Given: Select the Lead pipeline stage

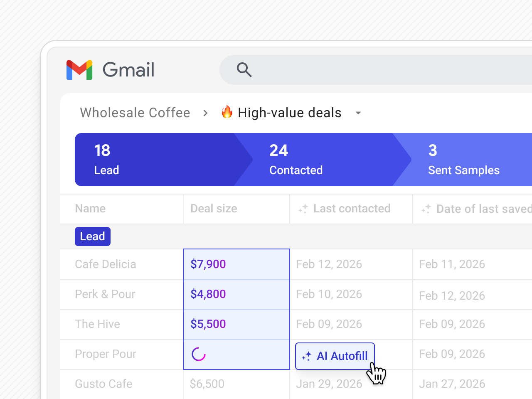Looking at the screenshot, I should (154, 160).
